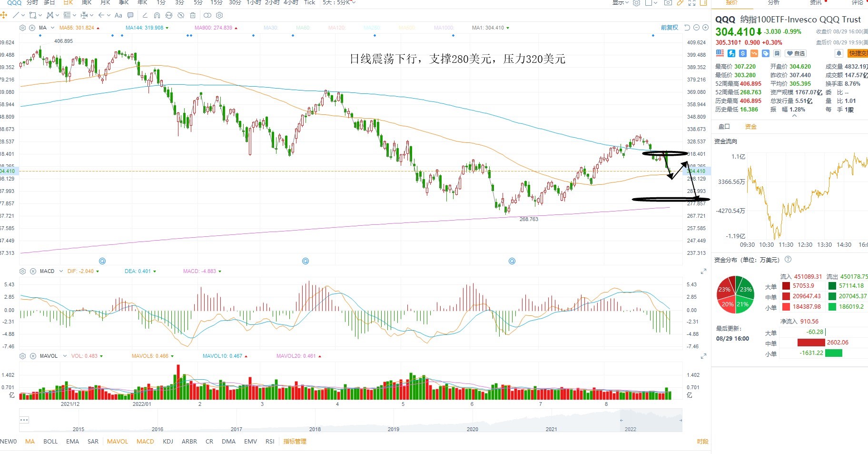Click the 快捷交易 quick trade button
Image resolution: width=868 pixels, height=454 pixels.
pos(858,53)
